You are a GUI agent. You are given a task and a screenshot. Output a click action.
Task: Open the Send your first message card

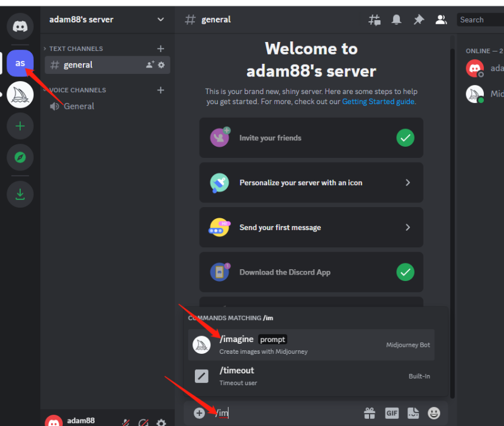[x=311, y=227]
